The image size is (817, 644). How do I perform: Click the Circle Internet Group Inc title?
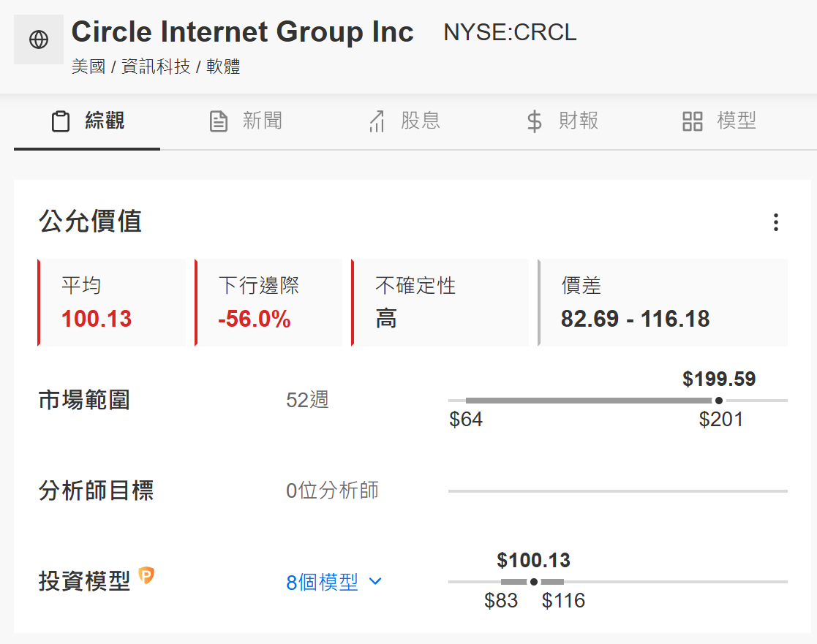[242, 31]
